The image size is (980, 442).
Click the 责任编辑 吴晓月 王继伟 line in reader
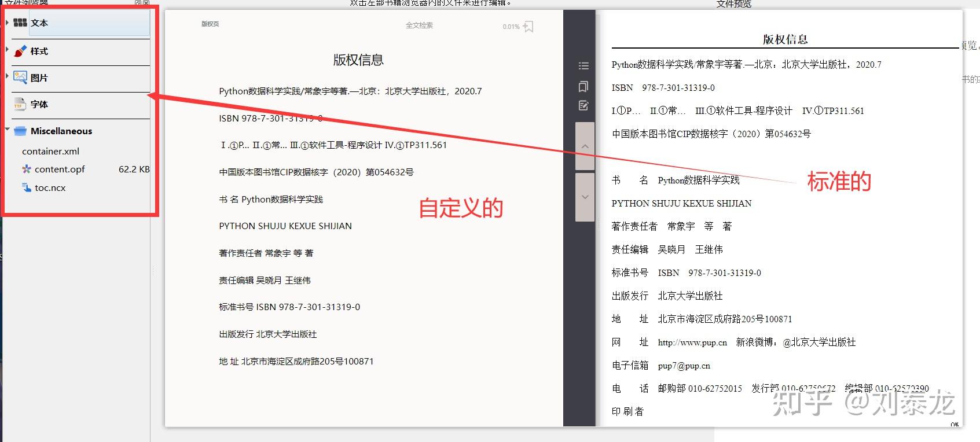click(x=265, y=280)
